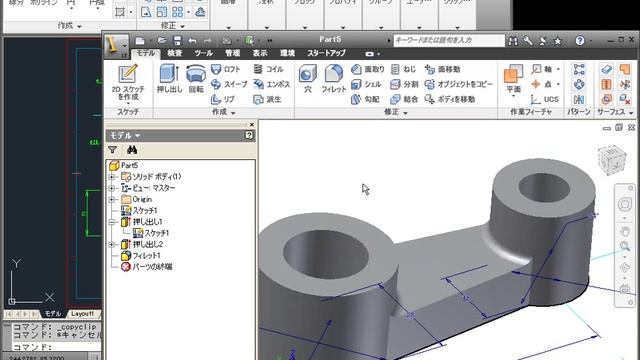
Task: Click the ViewCube in the viewport
Action: [x=612, y=160]
